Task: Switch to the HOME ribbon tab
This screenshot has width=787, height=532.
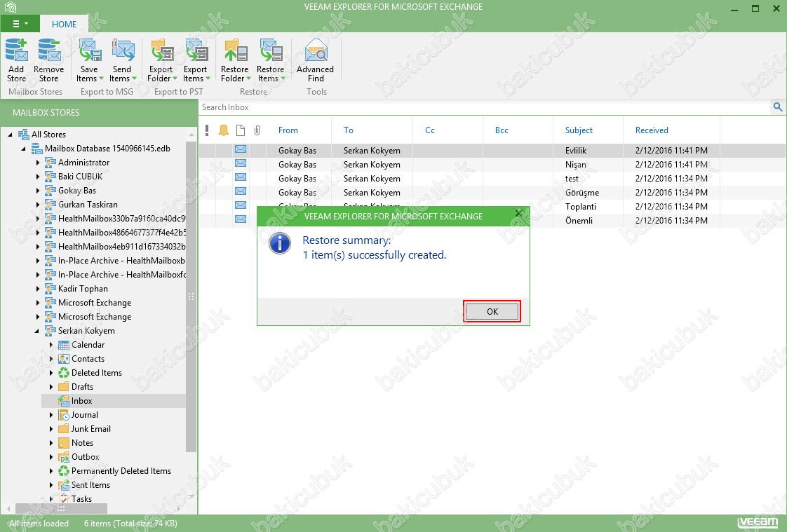Action: (x=65, y=24)
